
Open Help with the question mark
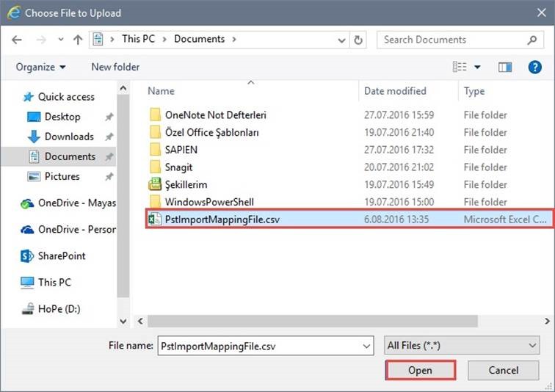click(x=535, y=67)
